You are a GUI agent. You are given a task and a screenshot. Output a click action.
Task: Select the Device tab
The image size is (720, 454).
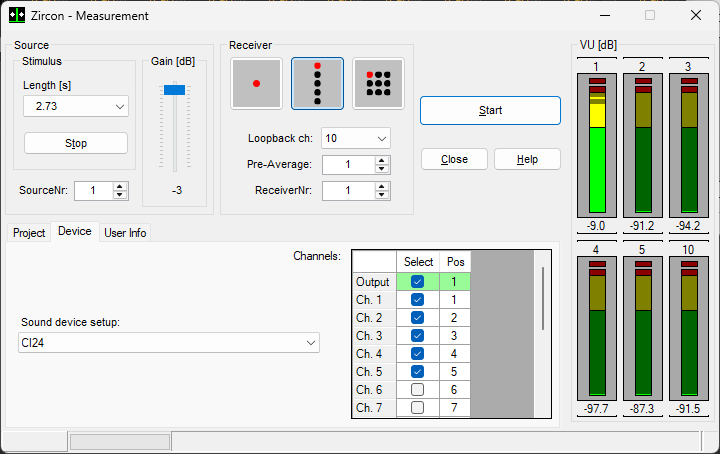(74, 231)
